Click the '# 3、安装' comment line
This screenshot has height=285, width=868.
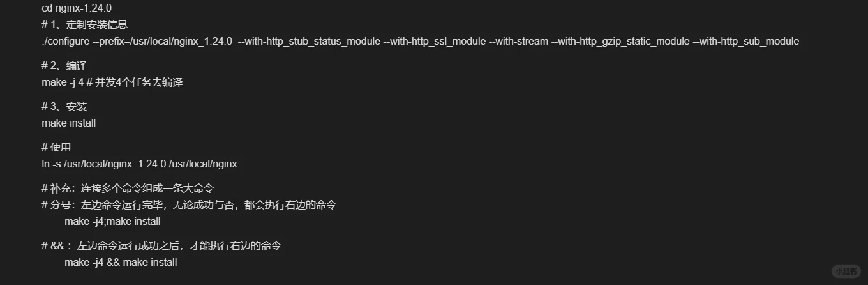(x=64, y=107)
